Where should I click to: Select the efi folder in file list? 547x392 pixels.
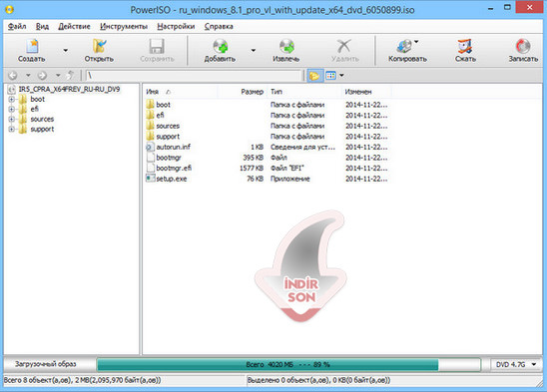click(x=160, y=115)
